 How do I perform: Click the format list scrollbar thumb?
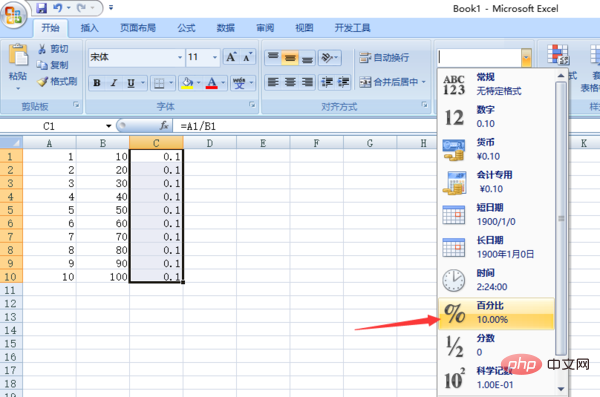(561, 218)
